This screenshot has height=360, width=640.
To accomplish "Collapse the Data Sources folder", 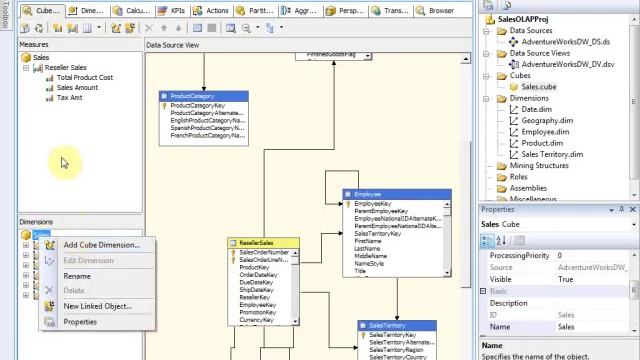I will 486,31.
